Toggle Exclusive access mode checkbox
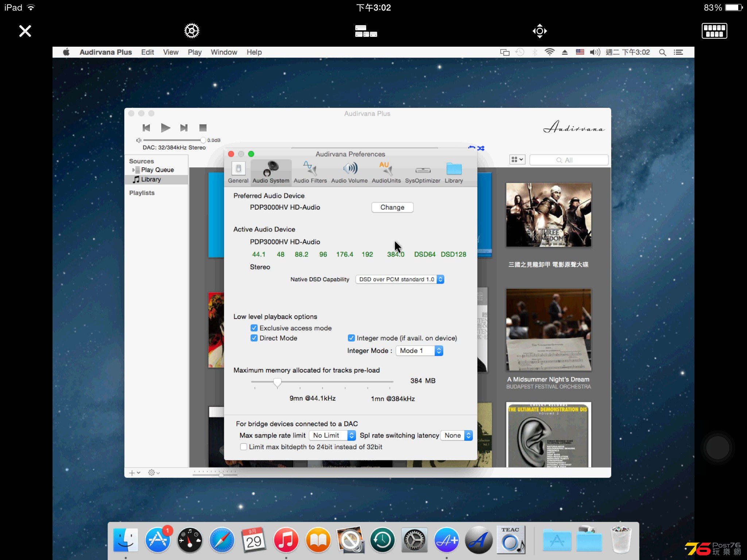This screenshot has width=747, height=560. click(254, 328)
